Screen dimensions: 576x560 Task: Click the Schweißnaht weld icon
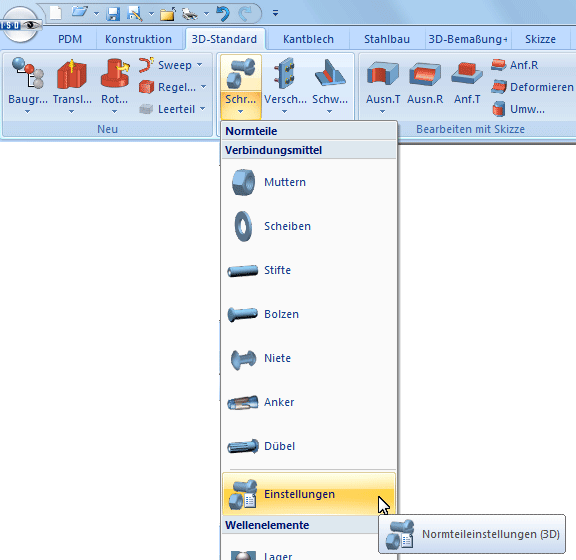pyautogui.click(x=330, y=73)
